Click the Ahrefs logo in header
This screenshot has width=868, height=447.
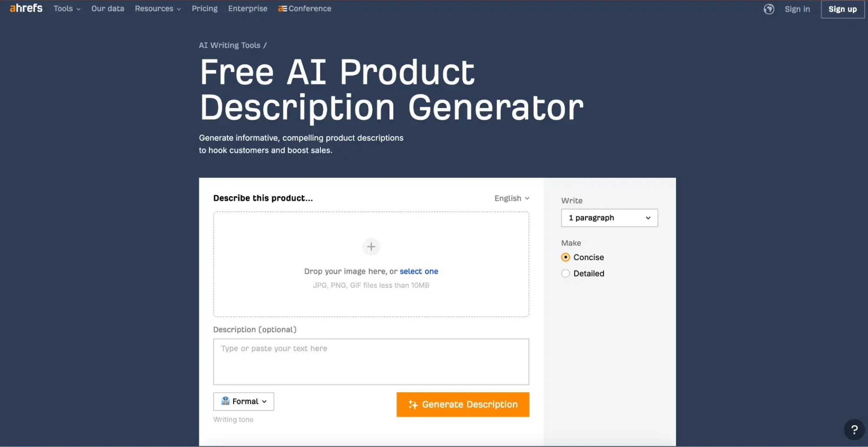pyautogui.click(x=26, y=8)
